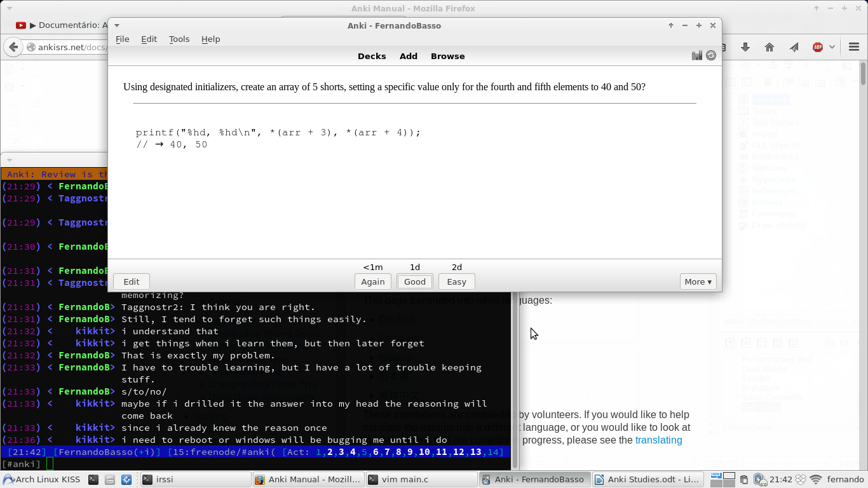Launch file manager from taskbar launcher

click(109, 480)
